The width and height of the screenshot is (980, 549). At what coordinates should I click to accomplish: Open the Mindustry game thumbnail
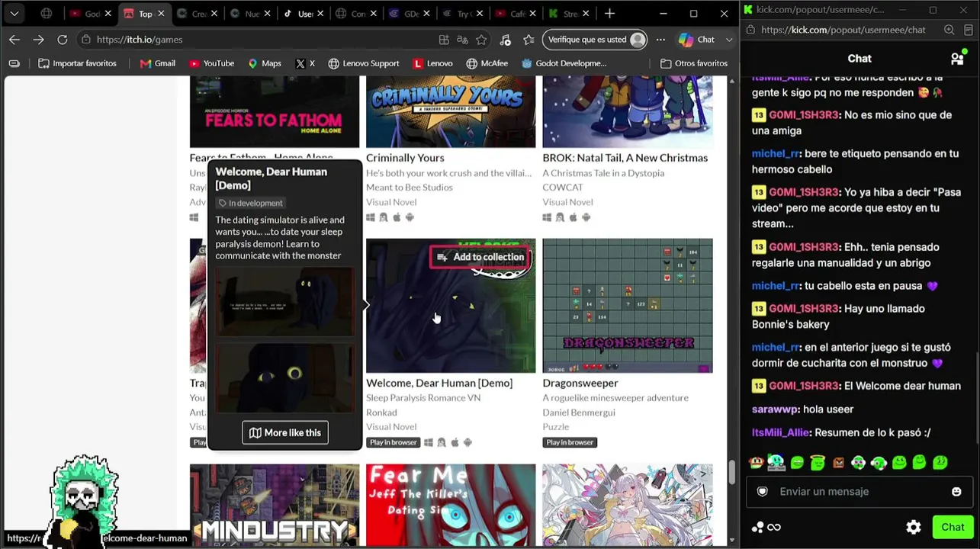pyautogui.click(x=275, y=505)
